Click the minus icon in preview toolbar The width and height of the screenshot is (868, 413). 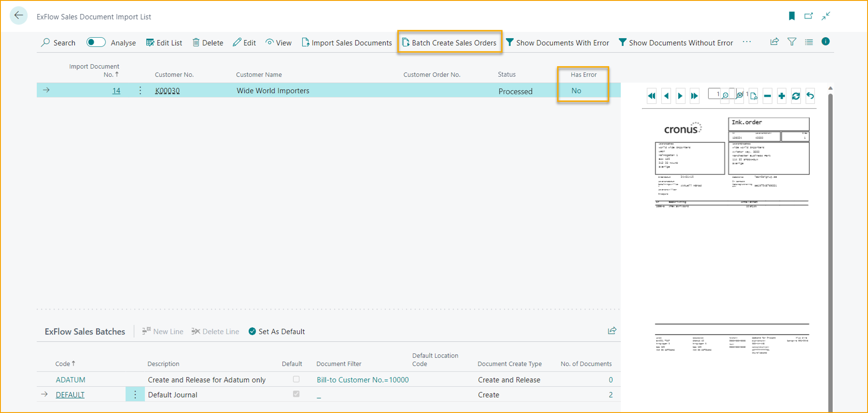[767, 96]
